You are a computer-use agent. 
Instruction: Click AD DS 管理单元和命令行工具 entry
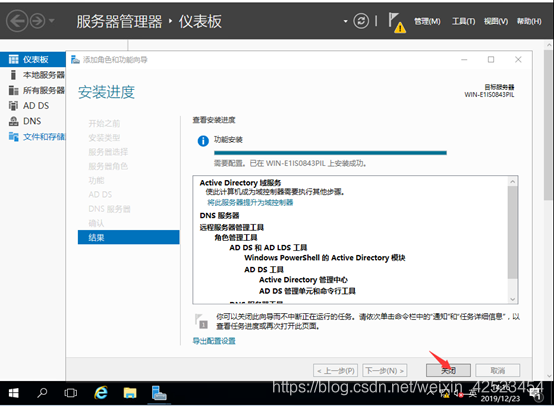tap(307, 291)
